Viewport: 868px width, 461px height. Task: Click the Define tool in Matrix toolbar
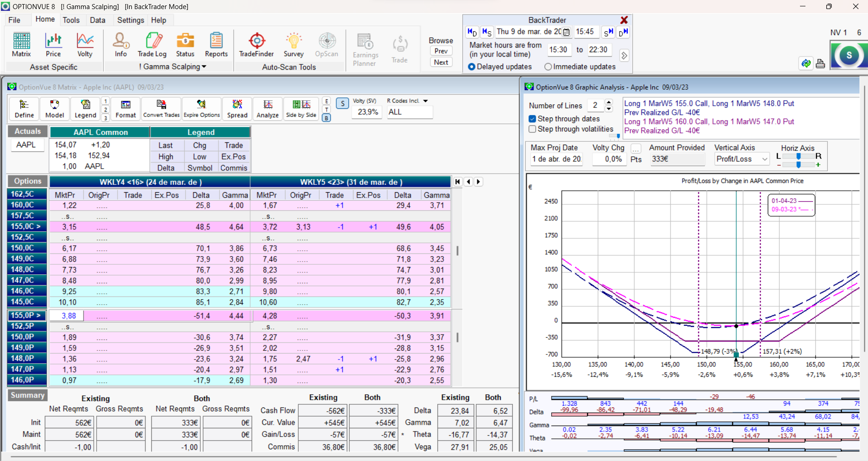pos(24,109)
